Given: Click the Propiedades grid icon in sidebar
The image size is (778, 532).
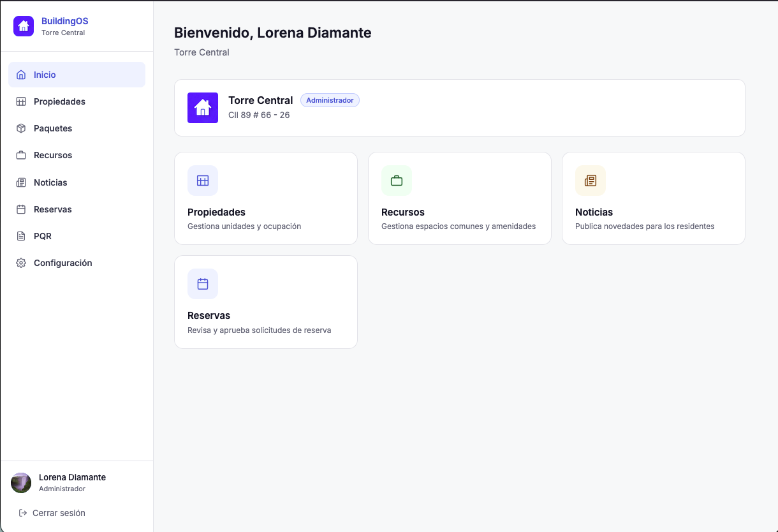Looking at the screenshot, I should [21, 101].
